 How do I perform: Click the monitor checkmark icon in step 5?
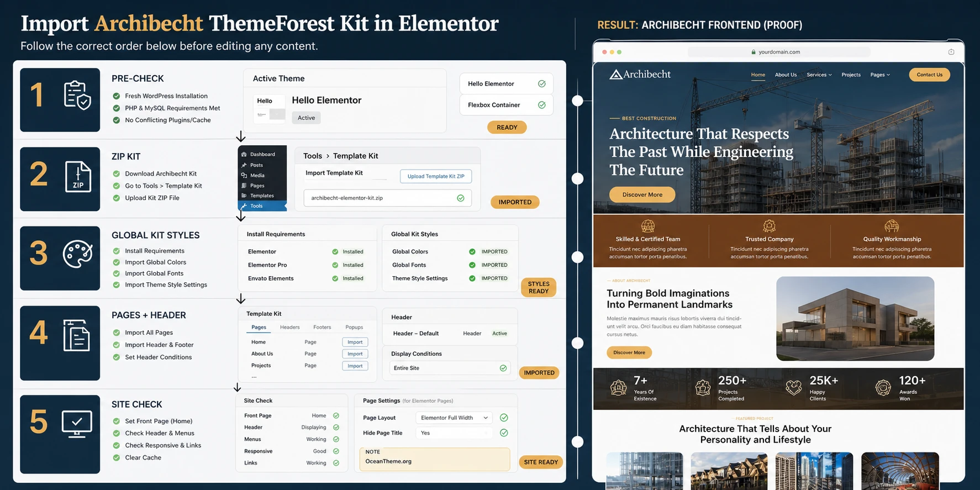(77, 424)
